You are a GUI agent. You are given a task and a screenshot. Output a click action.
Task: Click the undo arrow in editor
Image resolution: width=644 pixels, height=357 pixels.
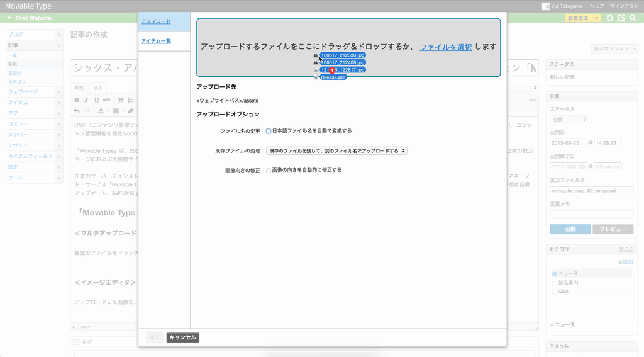pos(77,111)
